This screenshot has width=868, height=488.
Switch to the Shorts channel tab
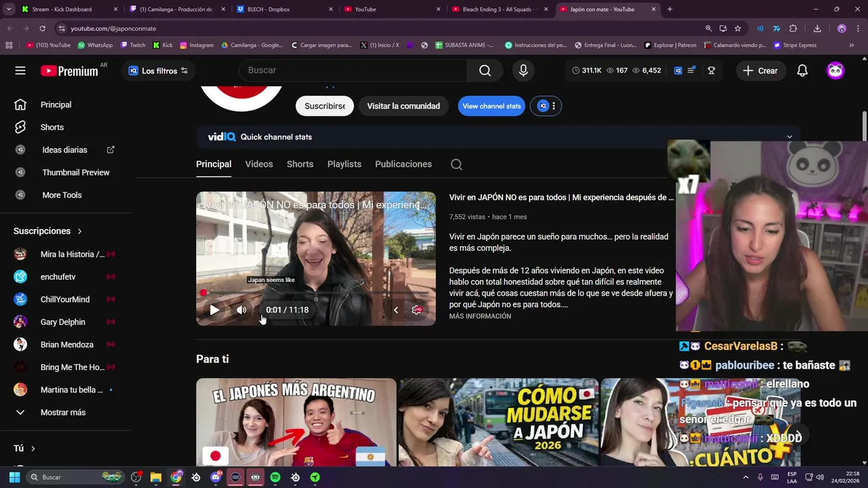tap(300, 164)
